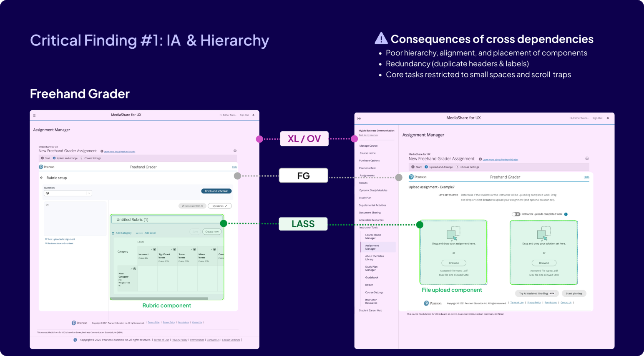
Task: Click the Finish and schedule button
Action: [216, 191]
